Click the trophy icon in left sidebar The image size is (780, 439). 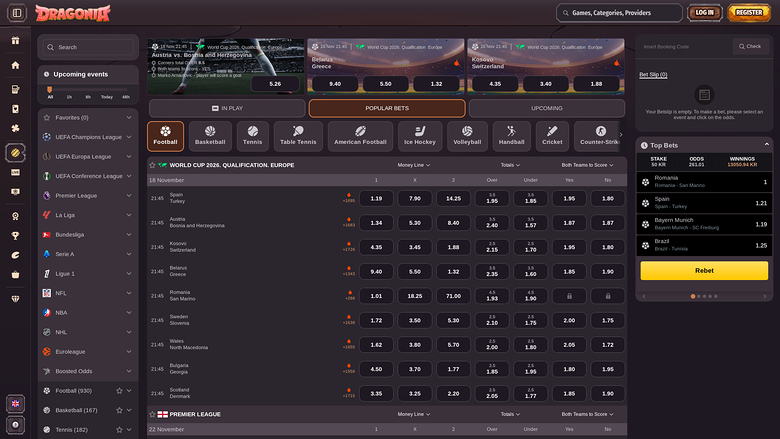[x=15, y=235]
